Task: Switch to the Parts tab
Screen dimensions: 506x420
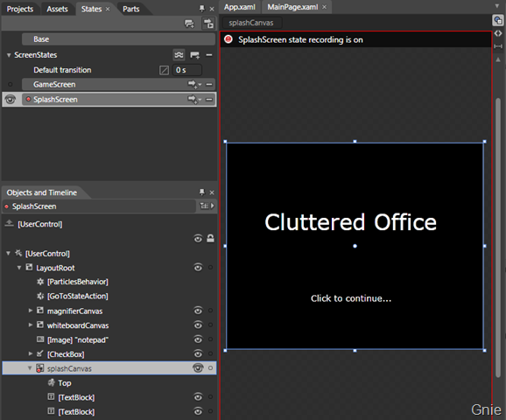Action: (x=131, y=9)
